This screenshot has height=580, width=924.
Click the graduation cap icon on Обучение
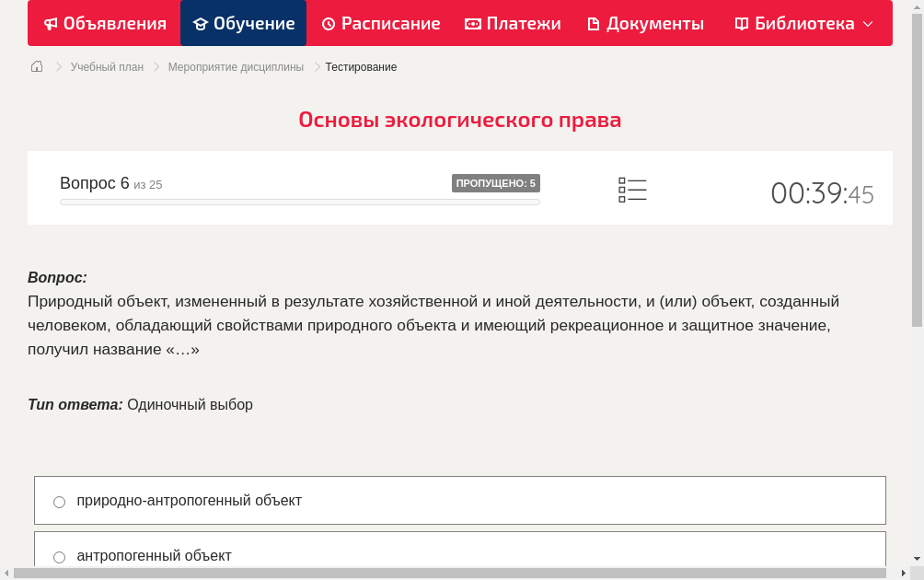pyautogui.click(x=202, y=23)
